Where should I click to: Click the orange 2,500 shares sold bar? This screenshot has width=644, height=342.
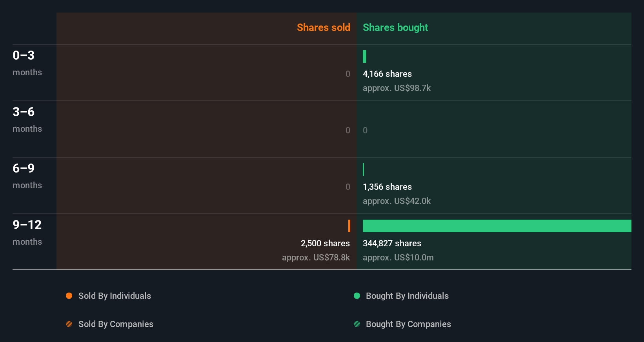[x=349, y=226]
